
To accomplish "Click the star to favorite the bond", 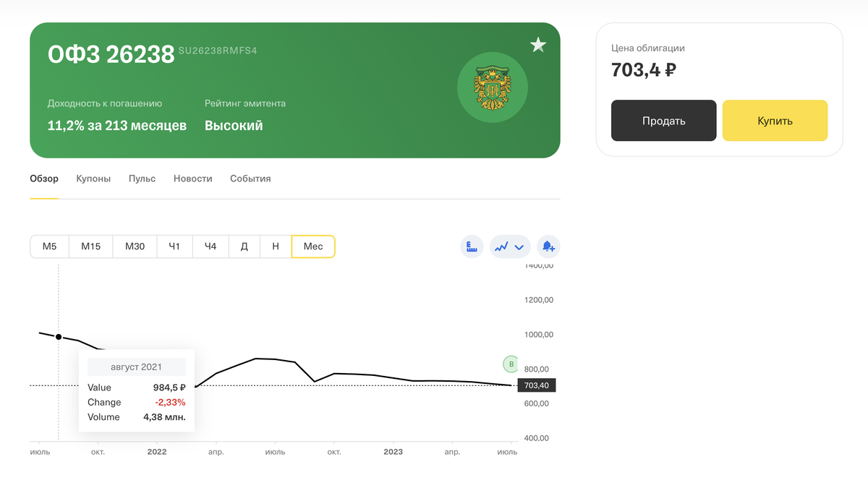I will (538, 44).
